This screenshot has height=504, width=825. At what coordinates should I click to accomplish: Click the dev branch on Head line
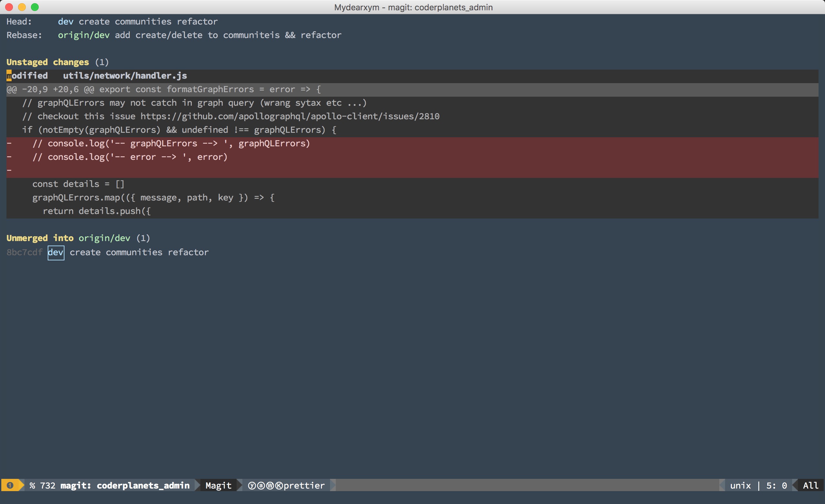point(66,22)
